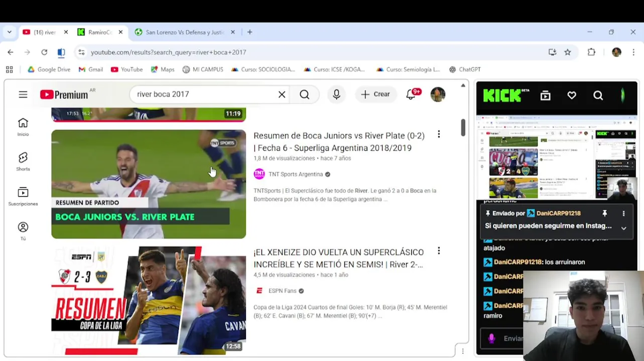Open pinned message three-dot options

coord(623,214)
